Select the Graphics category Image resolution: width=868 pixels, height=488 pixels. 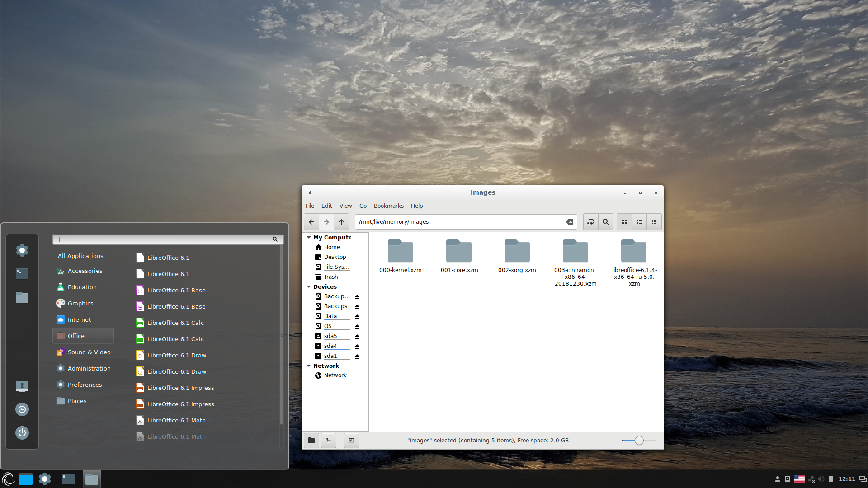pos(80,303)
